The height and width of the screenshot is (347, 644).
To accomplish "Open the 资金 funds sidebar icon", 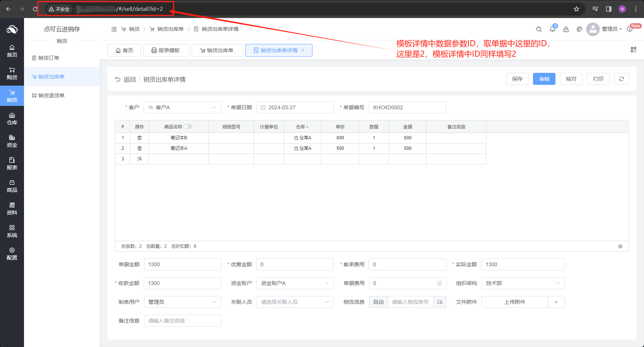I will tap(12, 141).
